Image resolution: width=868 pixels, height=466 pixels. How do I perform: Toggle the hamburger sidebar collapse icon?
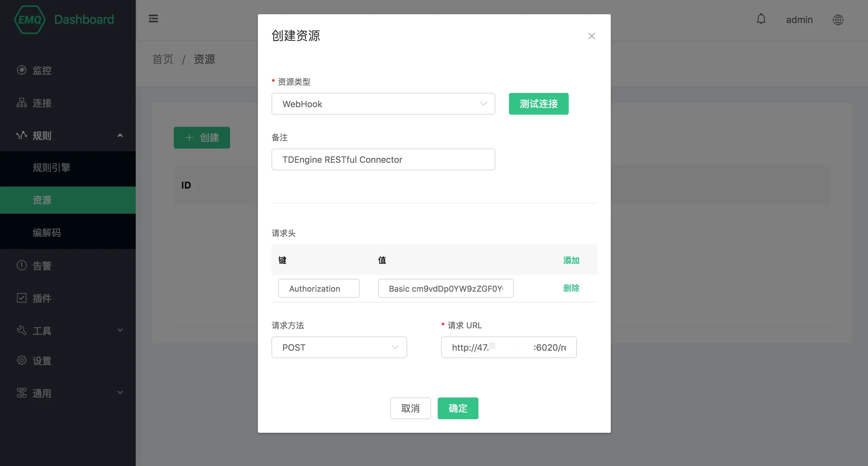pyautogui.click(x=153, y=19)
